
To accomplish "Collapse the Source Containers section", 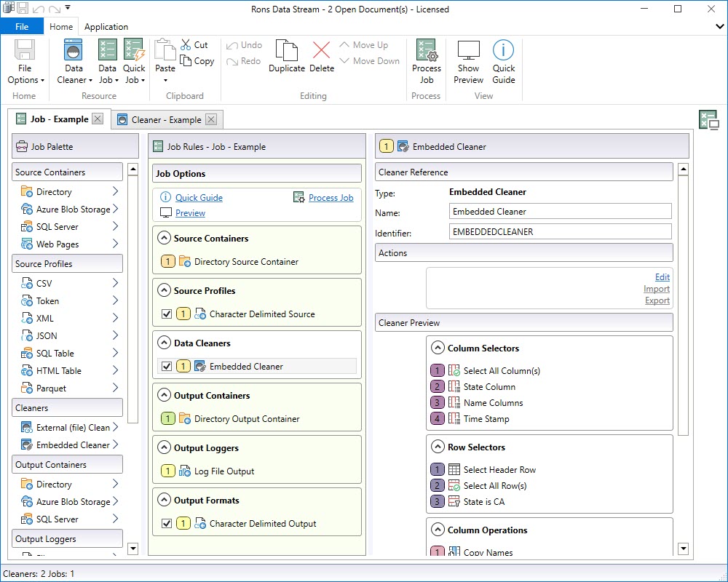I will pyautogui.click(x=165, y=238).
